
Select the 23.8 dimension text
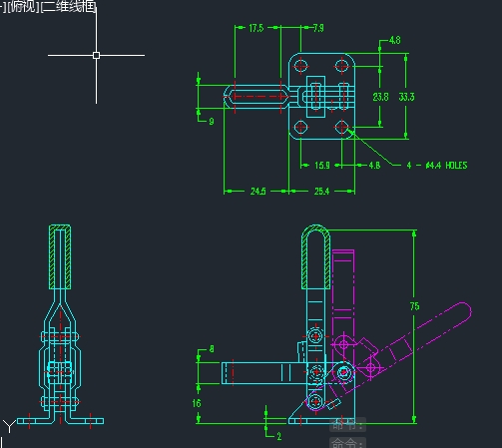click(x=380, y=97)
